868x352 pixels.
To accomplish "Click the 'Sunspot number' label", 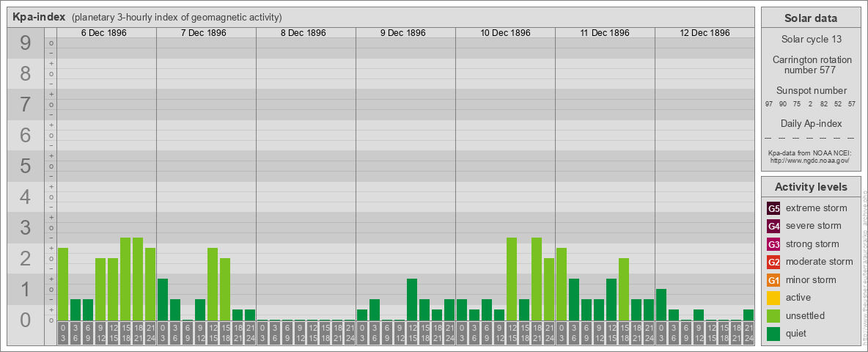I will coord(812,90).
